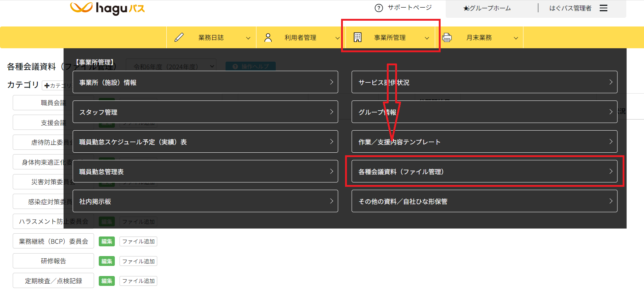Screen dimensions: 644x296
Task: Open 各種会議資料（ファイル管理） menu item
Action: [x=484, y=172]
